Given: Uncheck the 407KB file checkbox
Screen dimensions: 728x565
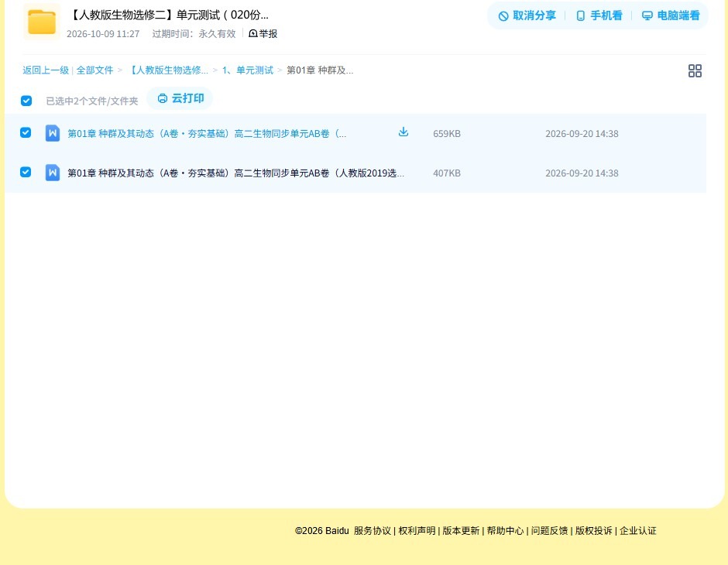Looking at the screenshot, I should pyautogui.click(x=26, y=172).
